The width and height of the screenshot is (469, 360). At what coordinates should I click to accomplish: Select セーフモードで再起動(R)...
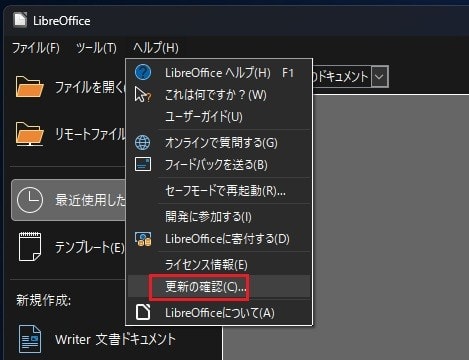219,191
